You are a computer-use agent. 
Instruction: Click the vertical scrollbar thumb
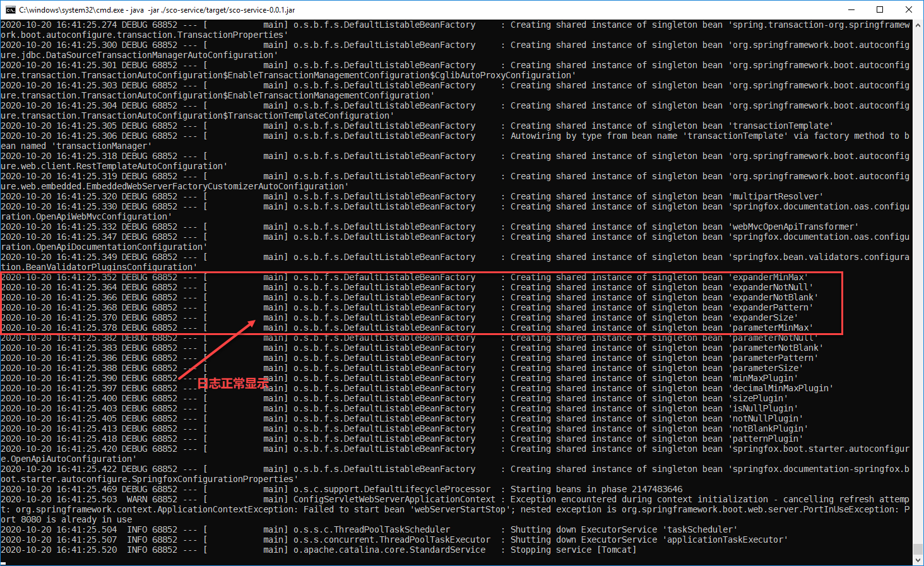918,549
